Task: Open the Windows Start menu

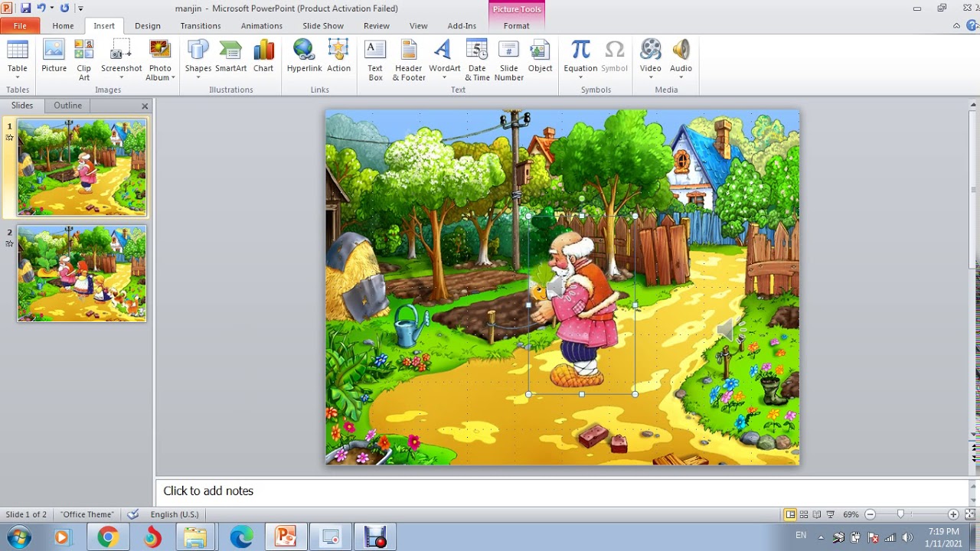Action: click(18, 537)
